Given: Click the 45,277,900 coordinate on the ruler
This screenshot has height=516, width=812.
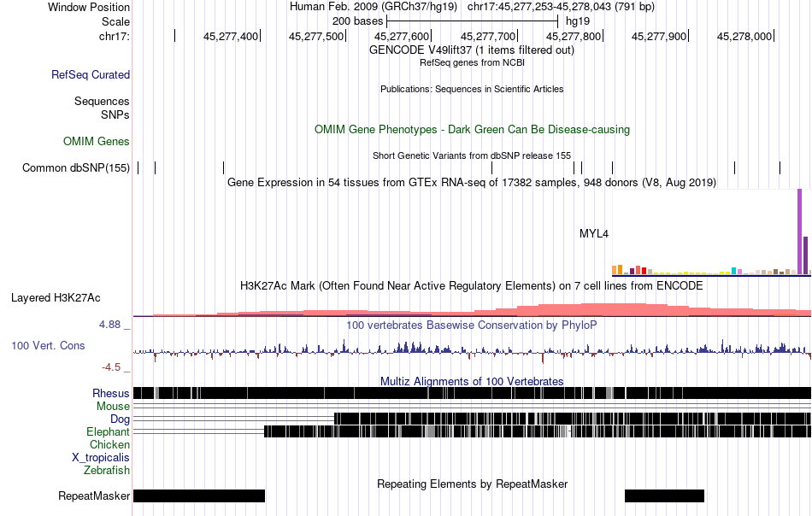Looking at the screenshot, I should [659, 36].
